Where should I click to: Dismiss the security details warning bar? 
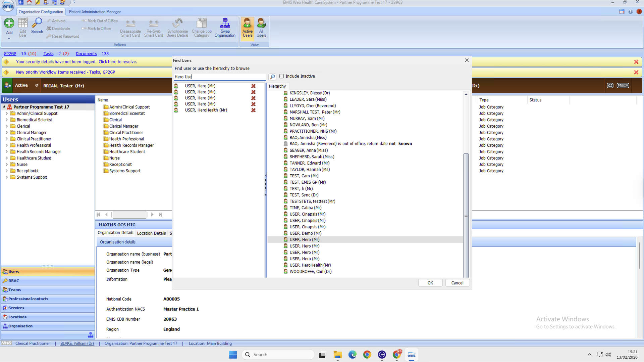[636, 62]
